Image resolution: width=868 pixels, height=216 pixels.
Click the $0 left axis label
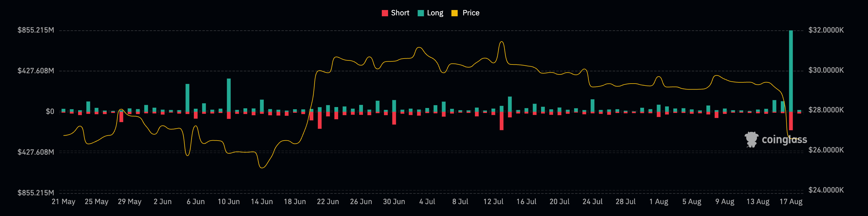[x=50, y=111]
